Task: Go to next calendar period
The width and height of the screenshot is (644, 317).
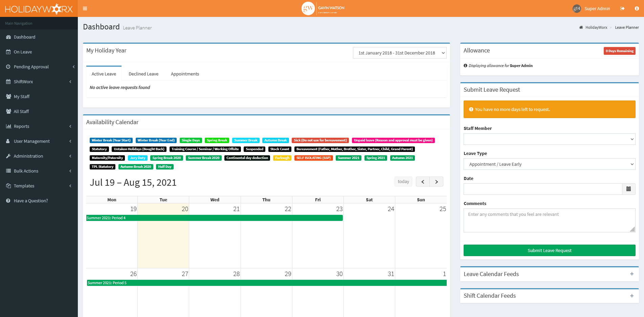Action: [x=437, y=182]
